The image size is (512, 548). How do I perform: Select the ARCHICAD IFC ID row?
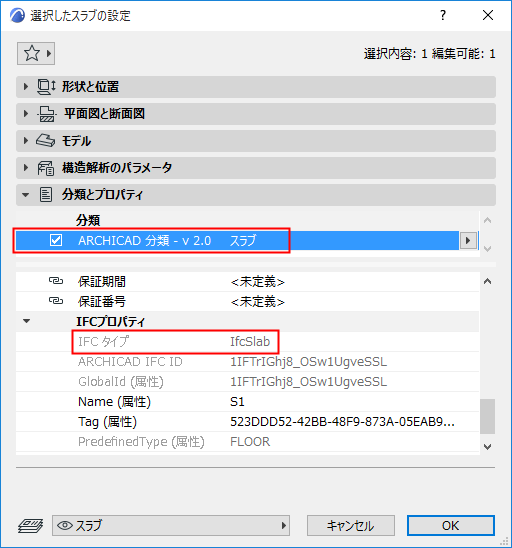pos(247,362)
